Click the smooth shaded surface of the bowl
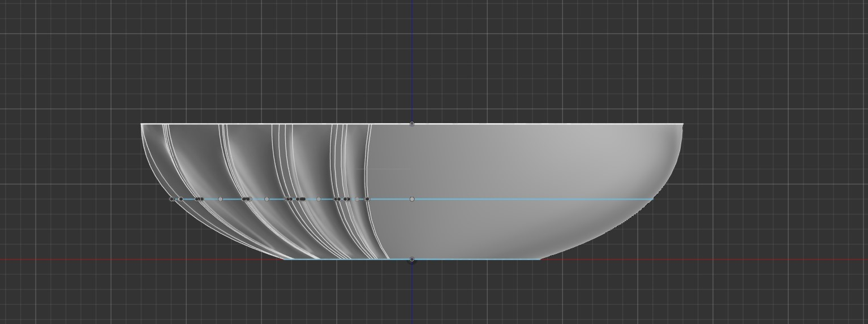868x324 pixels. 509,164
